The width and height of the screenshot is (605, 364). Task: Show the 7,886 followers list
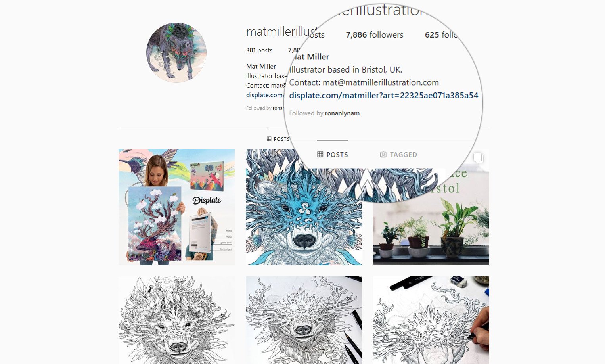375,35
